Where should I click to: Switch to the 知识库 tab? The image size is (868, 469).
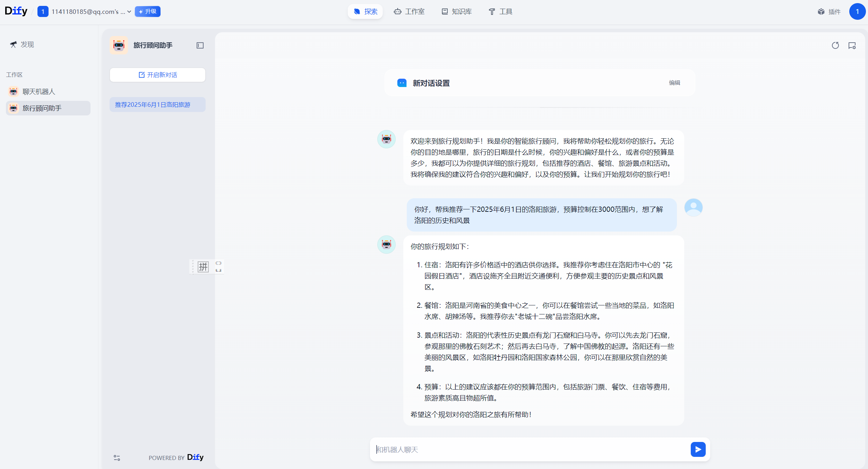point(456,11)
